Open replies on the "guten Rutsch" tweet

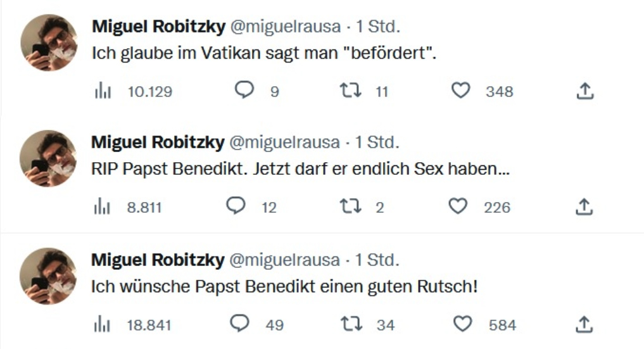click(x=240, y=324)
